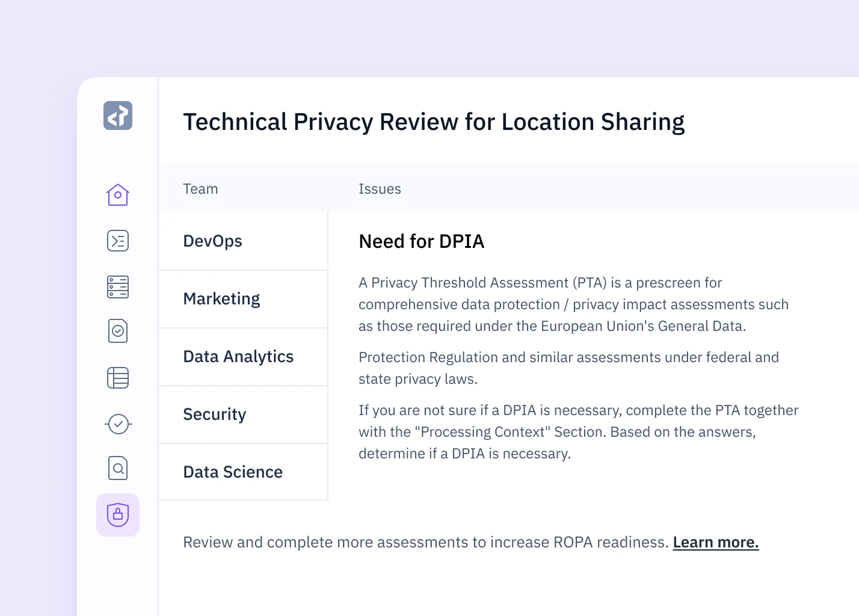The height and width of the screenshot is (616, 859).
Task: Open the document checkmark icon in the sidebar
Action: point(118,331)
